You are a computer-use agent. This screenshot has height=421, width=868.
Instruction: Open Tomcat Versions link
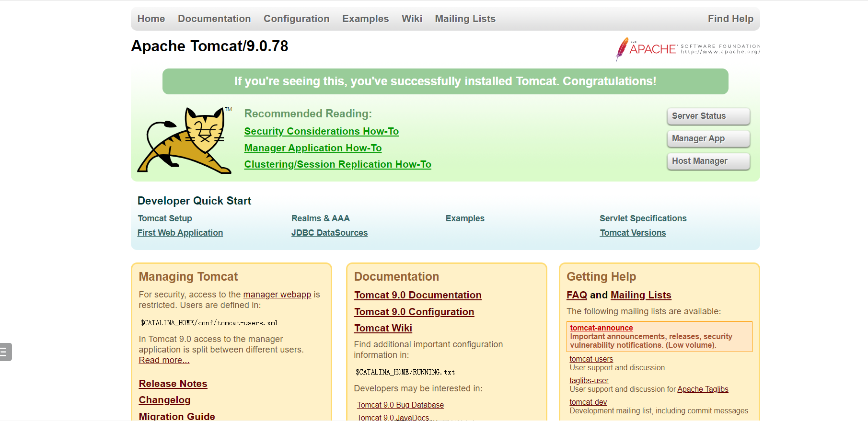(x=633, y=233)
